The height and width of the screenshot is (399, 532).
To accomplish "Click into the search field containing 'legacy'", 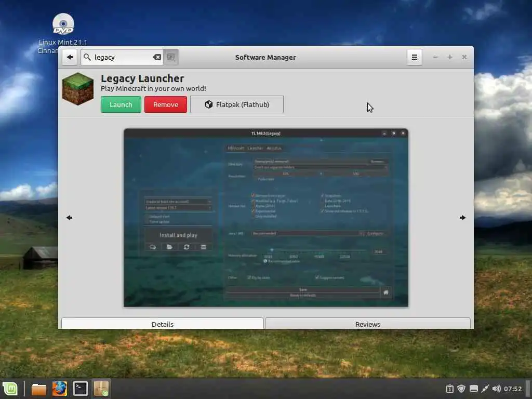I will click(x=122, y=57).
